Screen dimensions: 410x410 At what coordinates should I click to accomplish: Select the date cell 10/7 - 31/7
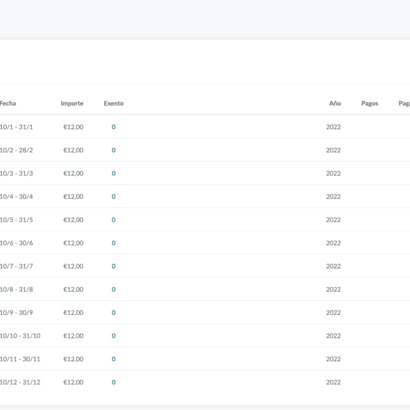pos(16,266)
